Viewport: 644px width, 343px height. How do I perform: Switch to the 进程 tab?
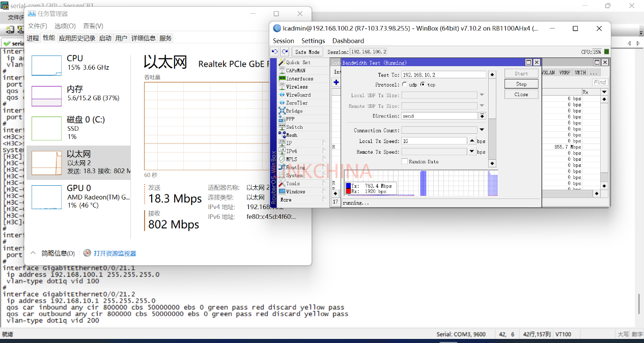click(33, 38)
